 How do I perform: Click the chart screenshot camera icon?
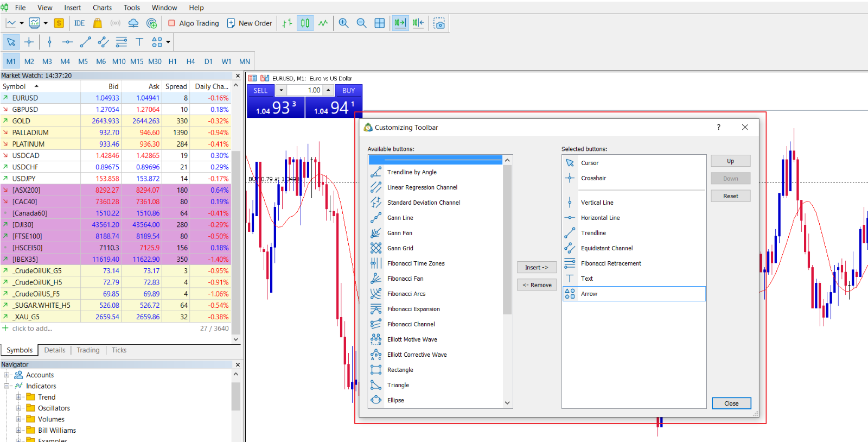click(439, 23)
